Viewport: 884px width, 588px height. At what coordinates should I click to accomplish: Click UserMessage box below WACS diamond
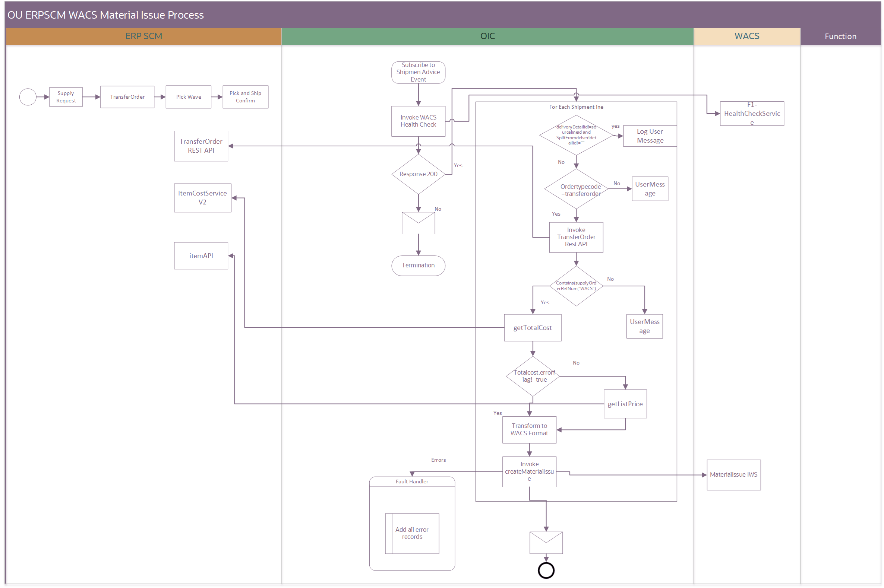[x=645, y=327]
